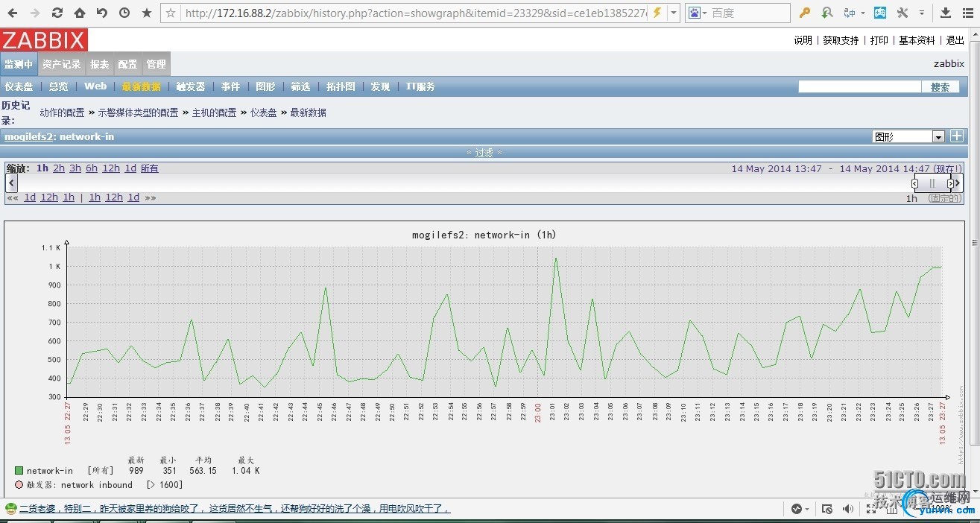Set zoom to 6h
980x523 pixels.
click(92, 168)
